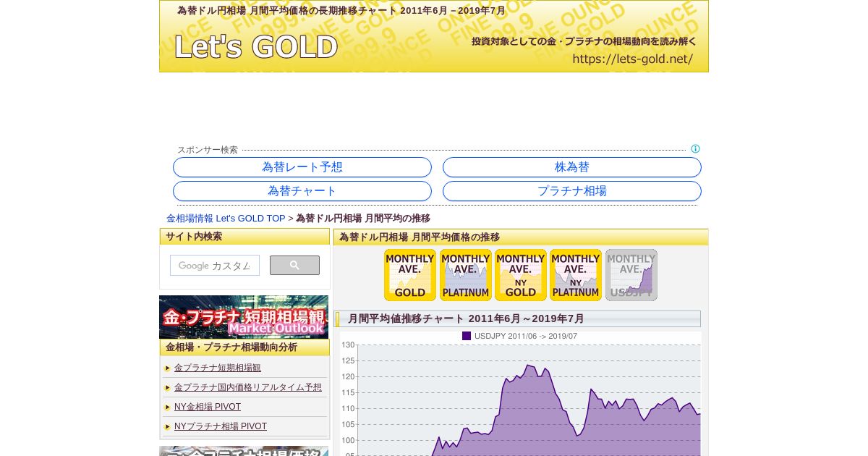This screenshot has height=456, width=868.
Task: Click the arrow bullet beside NYプラチナ相場 PIVOT
Action: 168,427
